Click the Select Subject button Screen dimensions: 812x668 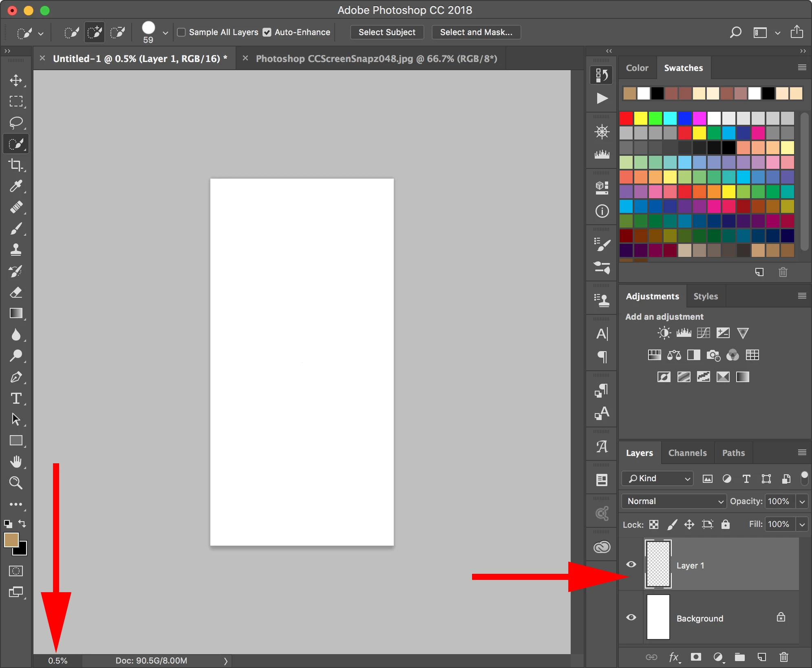387,32
